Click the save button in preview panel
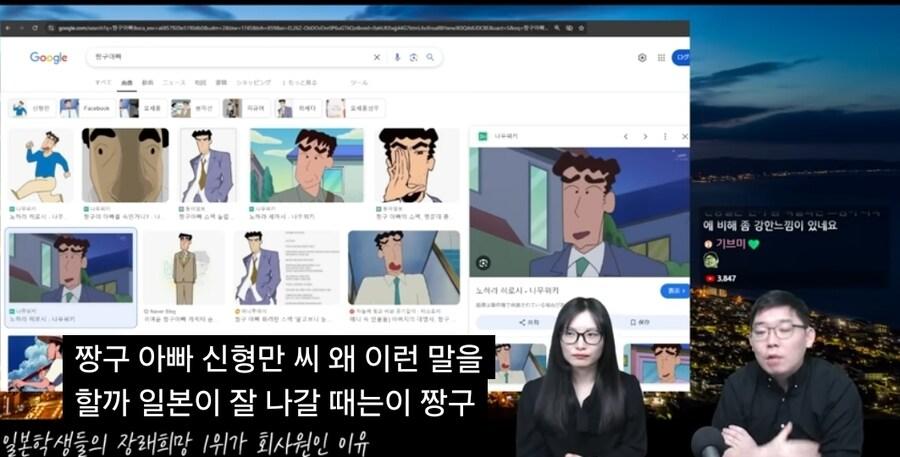Screen dimensions: 900x457 [640, 323]
